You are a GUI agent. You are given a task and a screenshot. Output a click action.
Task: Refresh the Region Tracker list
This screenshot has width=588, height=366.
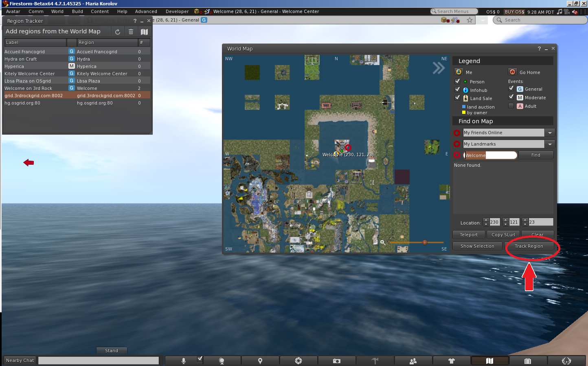[118, 32]
